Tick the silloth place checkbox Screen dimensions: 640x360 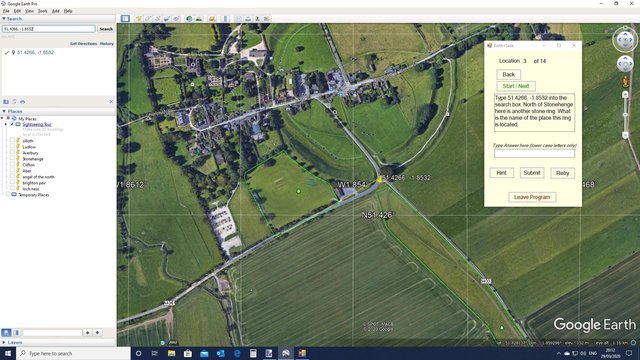(x=12, y=140)
